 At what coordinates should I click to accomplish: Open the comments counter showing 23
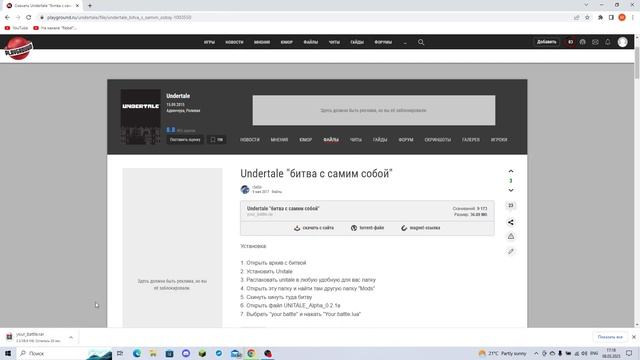511,205
